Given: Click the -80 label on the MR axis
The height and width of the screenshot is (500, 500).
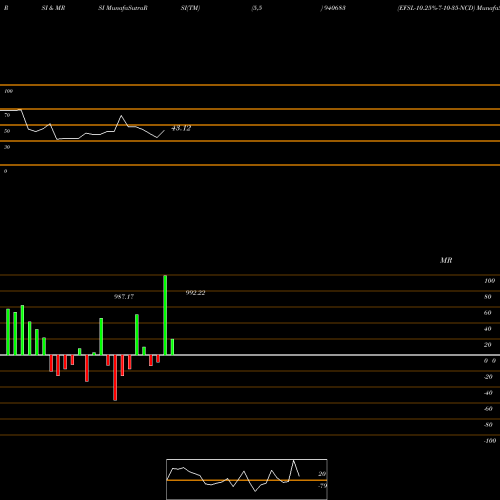Looking at the screenshot, I should point(488,425).
